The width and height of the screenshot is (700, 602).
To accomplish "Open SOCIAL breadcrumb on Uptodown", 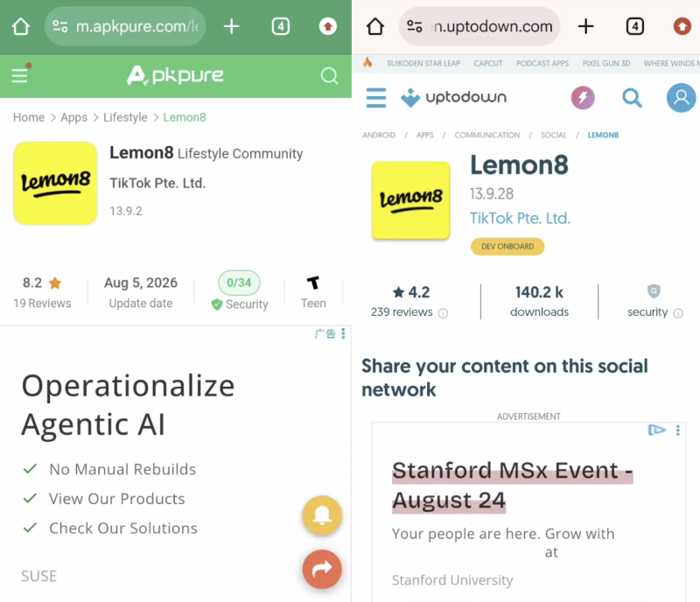I will [x=554, y=135].
